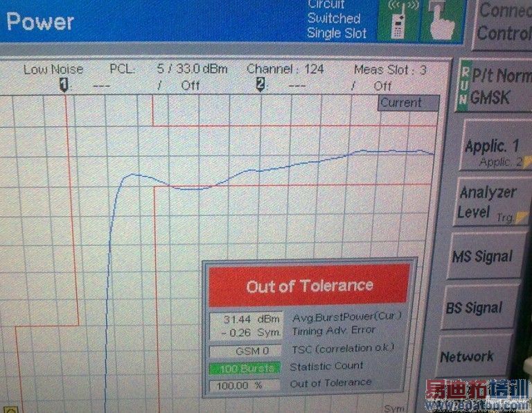Click the Low Noise label
532x413 pixels.
[x=53, y=69]
